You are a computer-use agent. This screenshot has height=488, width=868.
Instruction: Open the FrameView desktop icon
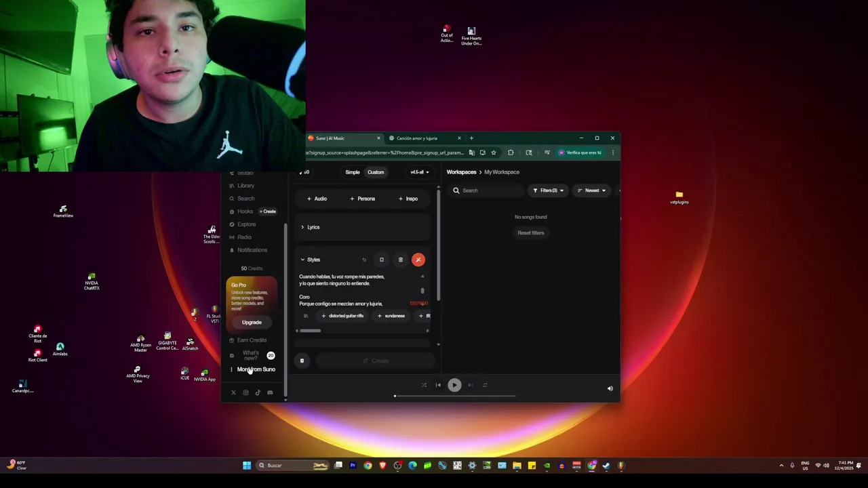pos(63,212)
